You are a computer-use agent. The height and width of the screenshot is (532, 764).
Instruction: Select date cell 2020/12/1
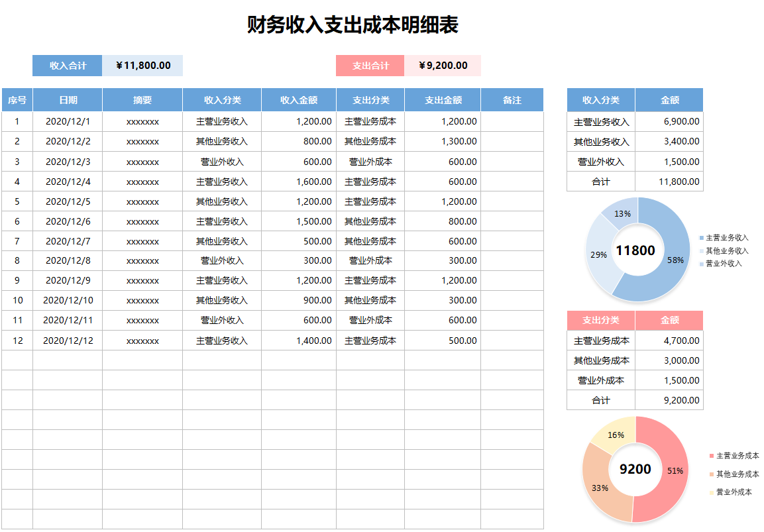tap(68, 121)
